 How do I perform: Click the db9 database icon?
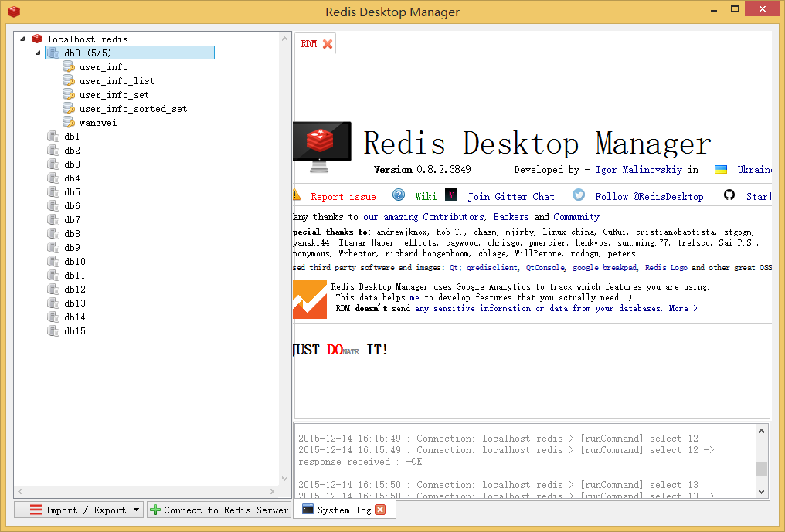pyautogui.click(x=53, y=247)
